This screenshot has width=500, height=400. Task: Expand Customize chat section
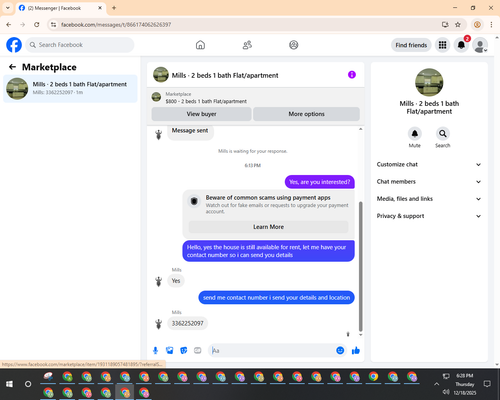pos(429,164)
